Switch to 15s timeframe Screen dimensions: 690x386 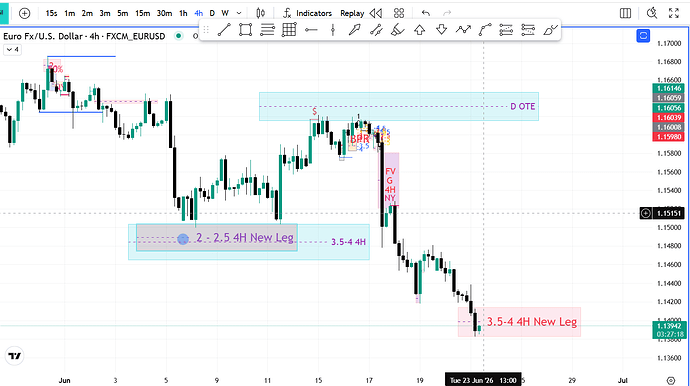[51, 13]
